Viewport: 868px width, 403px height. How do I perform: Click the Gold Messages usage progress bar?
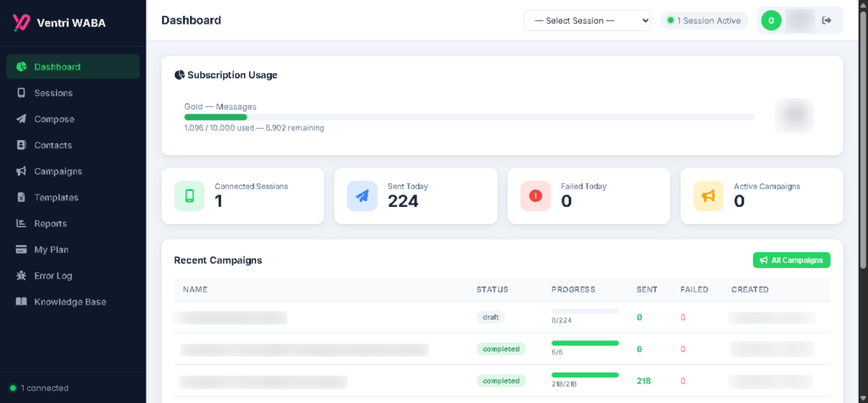pyautogui.click(x=469, y=117)
